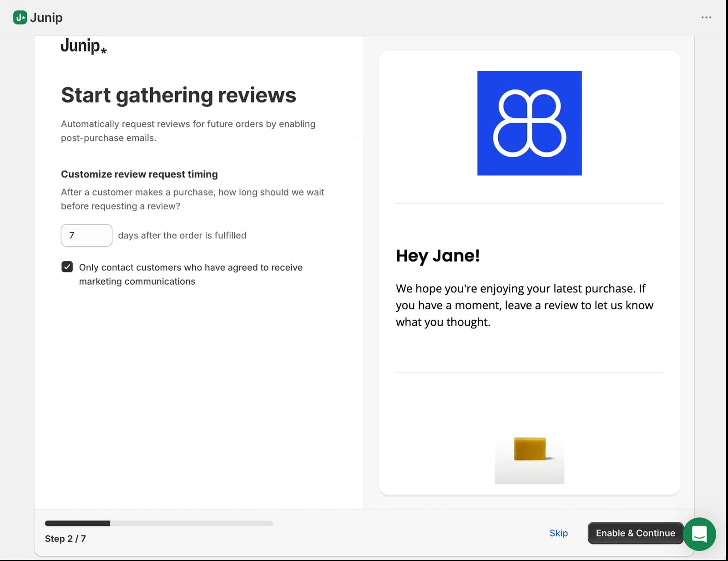This screenshot has height=561, width=728.
Task: Open the three-dot more options menu
Action: coord(706,17)
